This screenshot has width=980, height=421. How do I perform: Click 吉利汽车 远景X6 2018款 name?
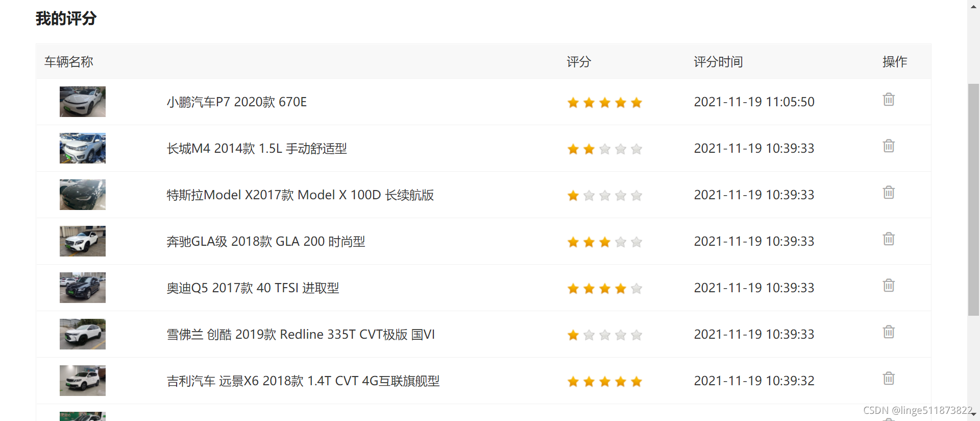point(303,381)
